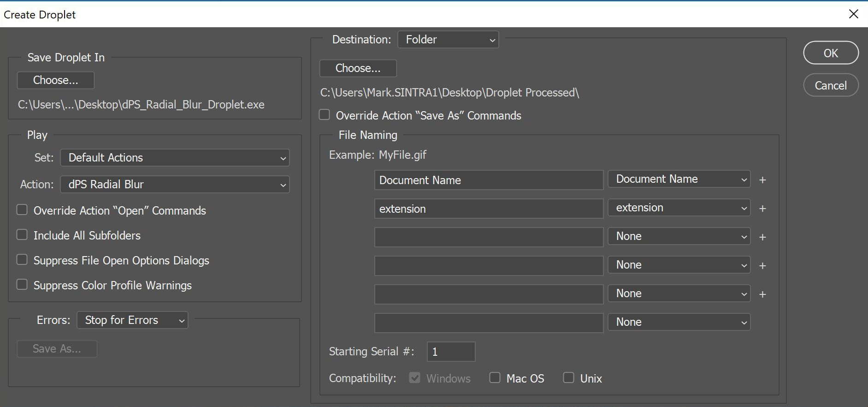Click the plus icon beside extension row

point(762,209)
